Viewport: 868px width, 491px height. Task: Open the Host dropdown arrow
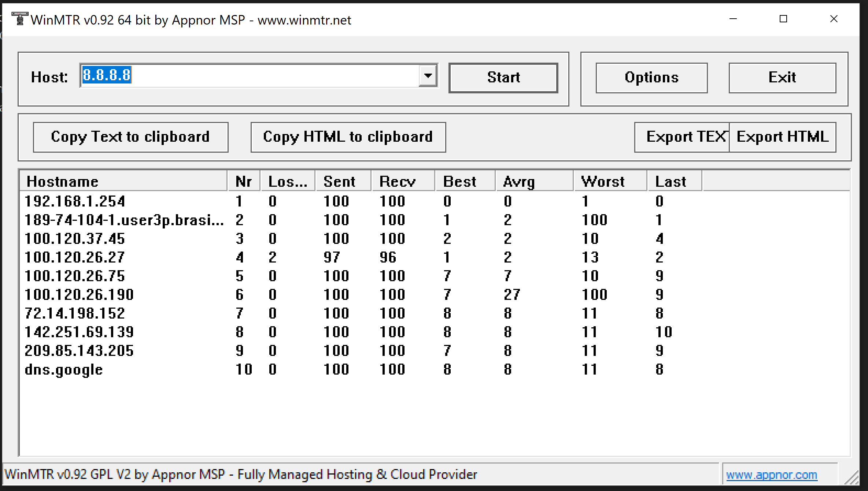(428, 76)
